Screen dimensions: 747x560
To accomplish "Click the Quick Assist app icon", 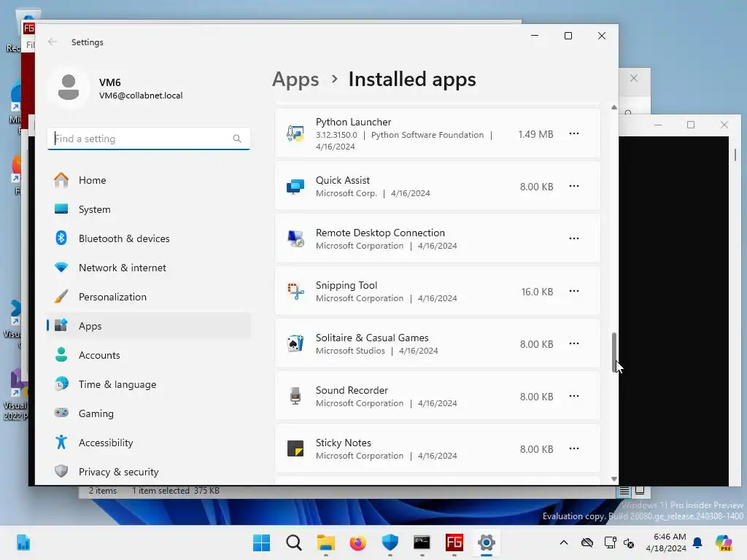I will coord(295,186).
